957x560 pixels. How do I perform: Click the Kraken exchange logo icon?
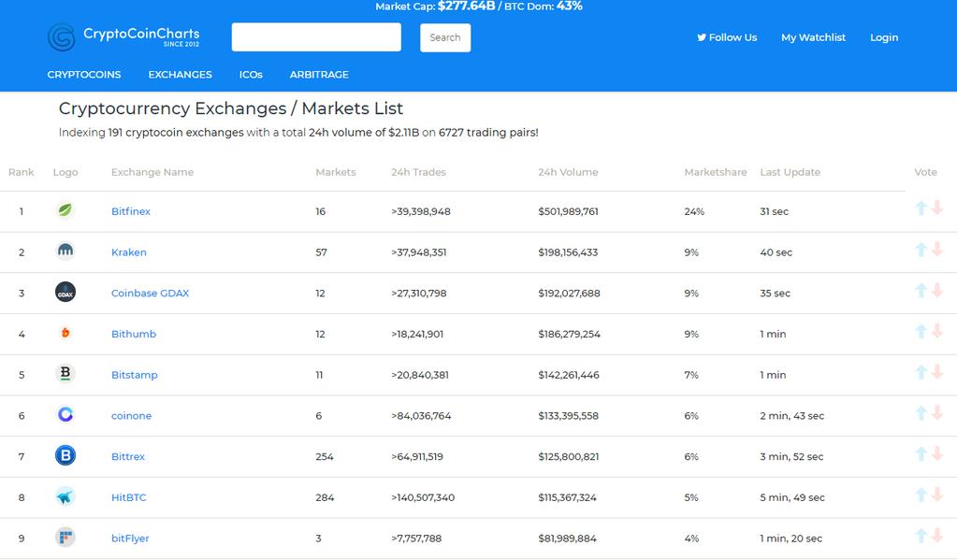pyautogui.click(x=65, y=251)
